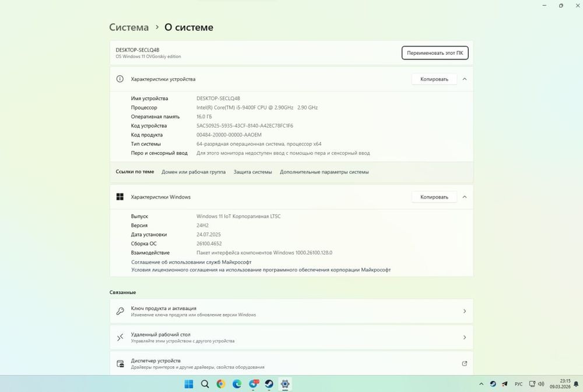Open the clock and date 23:15
Screen dimensions: 583x392
click(560, 384)
